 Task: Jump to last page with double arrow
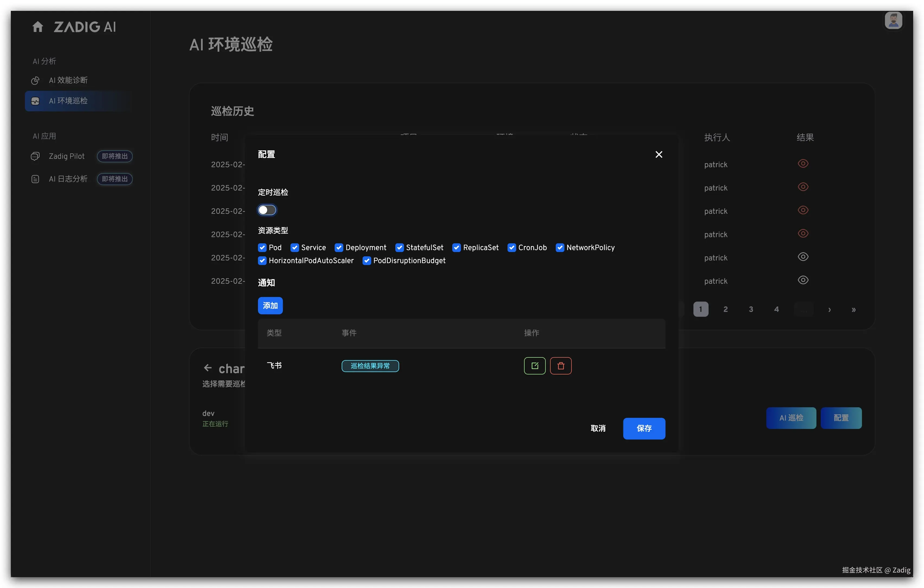[853, 309]
